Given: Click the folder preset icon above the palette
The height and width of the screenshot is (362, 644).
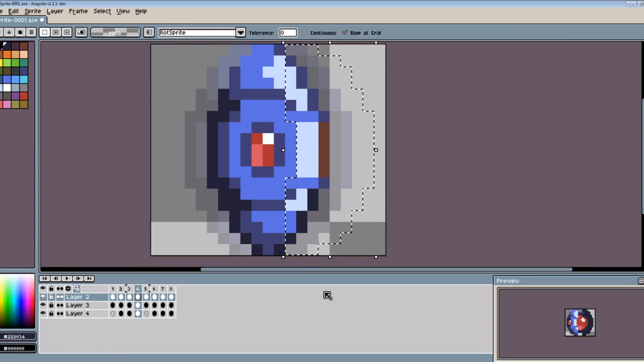Looking at the screenshot, I should [x=20, y=32].
